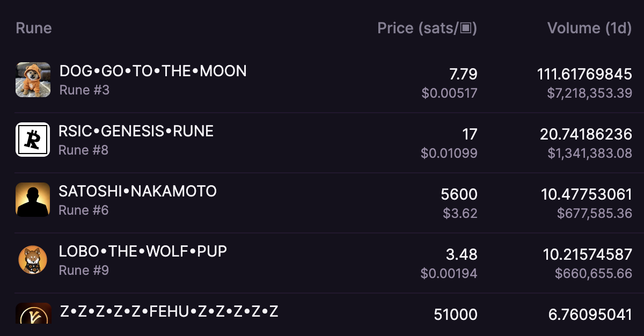Open the RSIC•GENESIS•RUNE name link

[136, 131]
